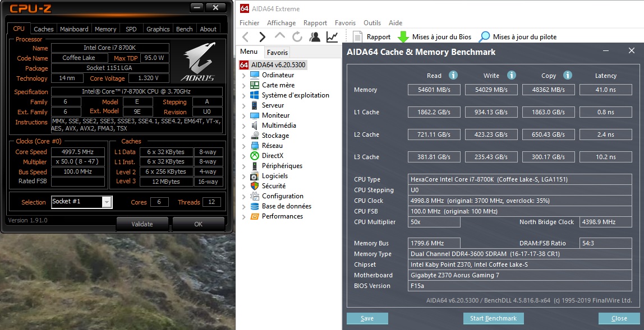Click the refresh icon in AIDA64 toolbar

tap(297, 37)
